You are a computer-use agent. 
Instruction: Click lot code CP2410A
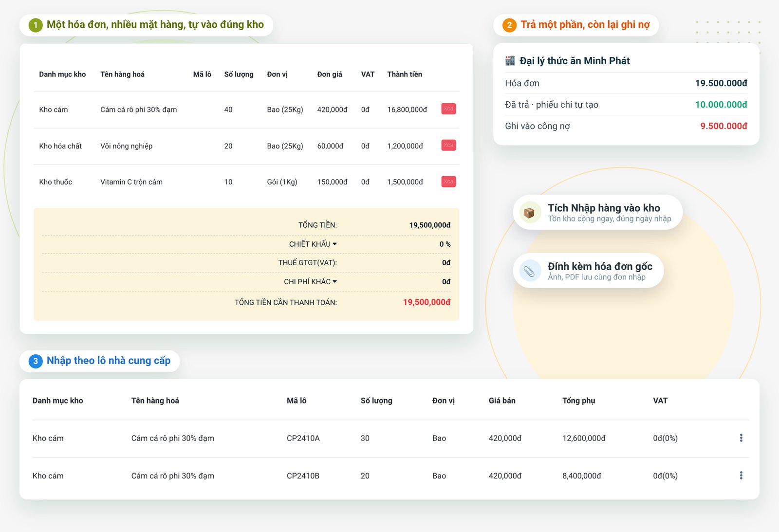pyautogui.click(x=303, y=438)
